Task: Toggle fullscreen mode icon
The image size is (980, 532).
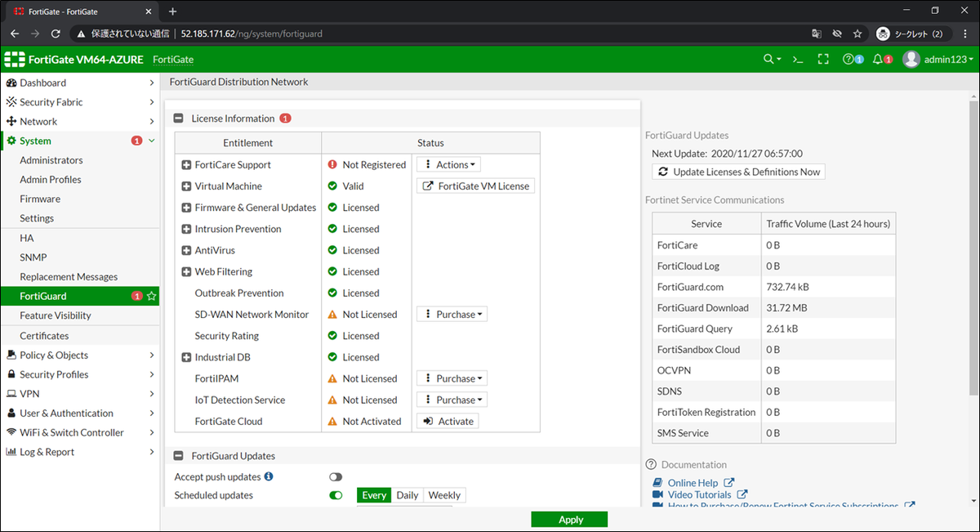Action: point(823,60)
